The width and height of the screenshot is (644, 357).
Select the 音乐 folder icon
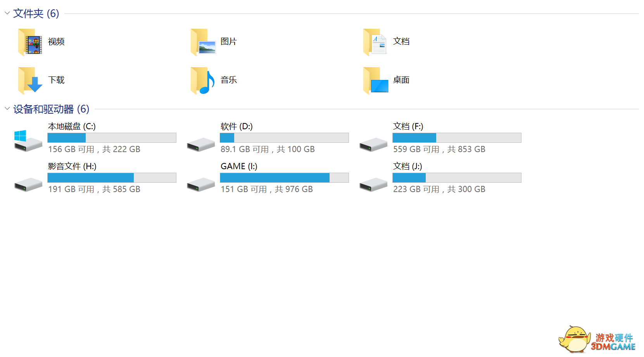click(x=203, y=80)
